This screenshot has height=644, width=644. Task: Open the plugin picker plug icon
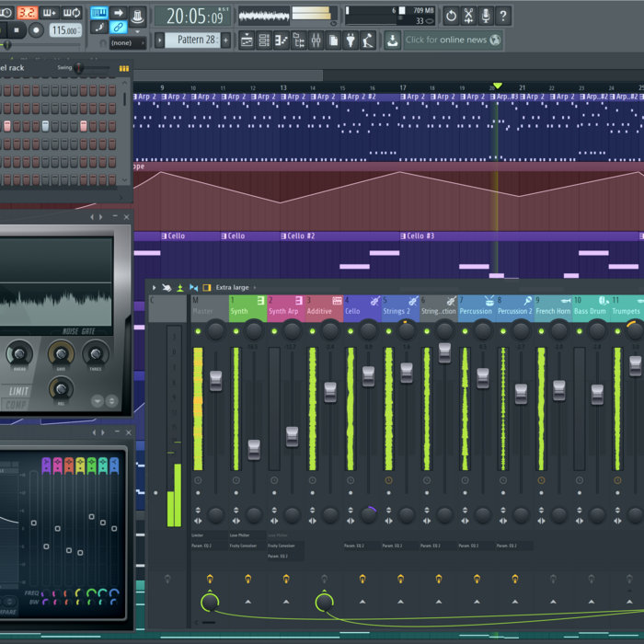pyautogui.click(x=351, y=40)
